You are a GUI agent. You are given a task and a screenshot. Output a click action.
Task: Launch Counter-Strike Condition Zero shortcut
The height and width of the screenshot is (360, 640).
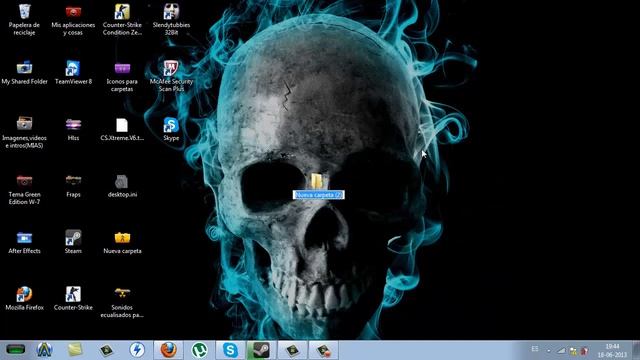[x=122, y=19]
